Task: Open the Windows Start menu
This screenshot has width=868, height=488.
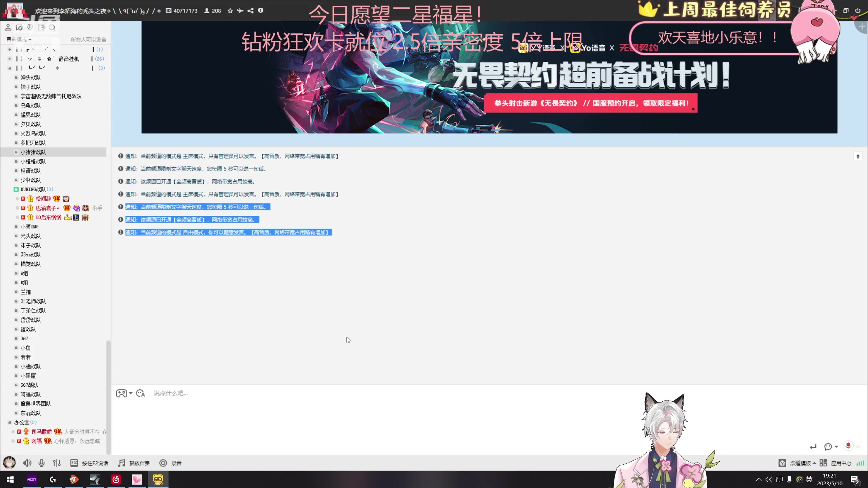Action: (x=10, y=480)
